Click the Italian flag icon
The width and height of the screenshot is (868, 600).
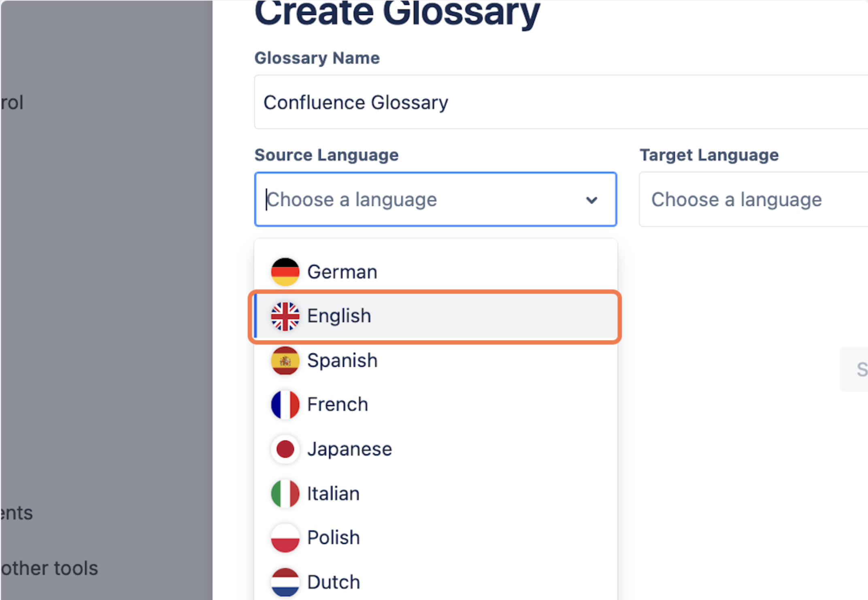tap(285, 494)
